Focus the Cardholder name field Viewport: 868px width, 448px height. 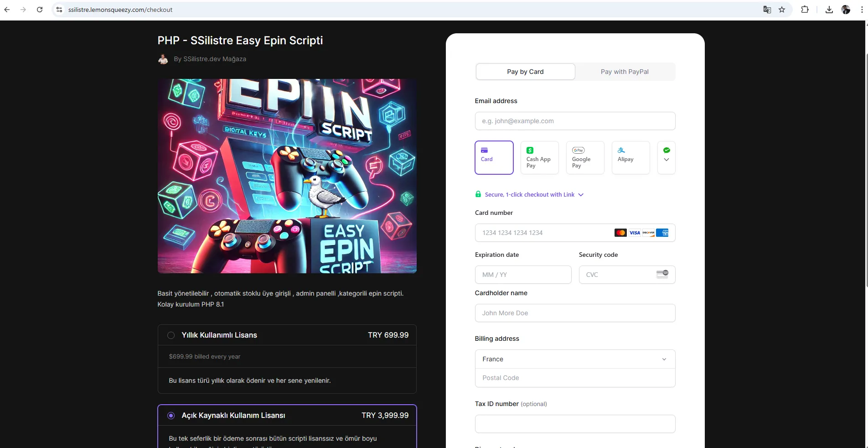click(575, 313)
